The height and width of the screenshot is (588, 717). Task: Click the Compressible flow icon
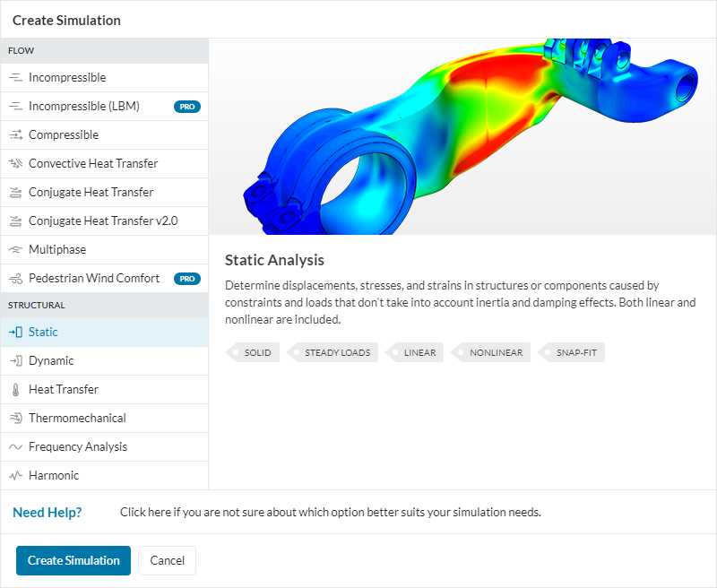point(15,135)
